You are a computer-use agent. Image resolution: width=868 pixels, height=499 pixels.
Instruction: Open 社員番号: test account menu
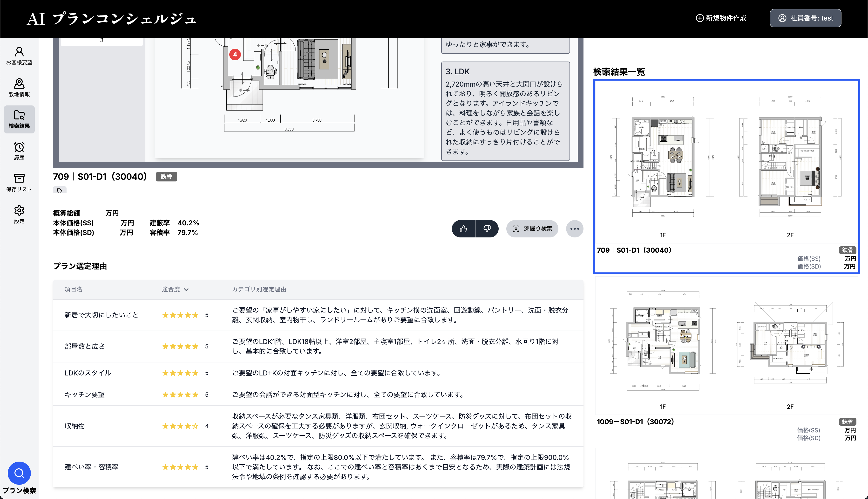(x=805, y=18)
